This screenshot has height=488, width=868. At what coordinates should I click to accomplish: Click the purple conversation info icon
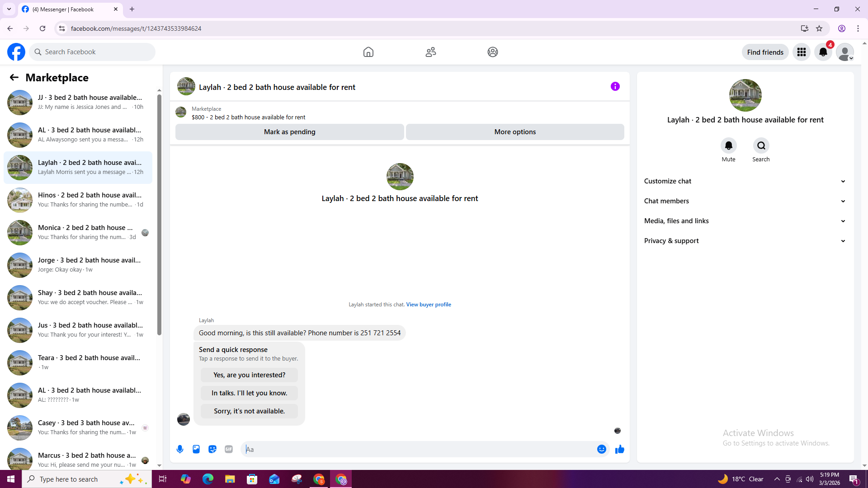[x=615, y=86]
